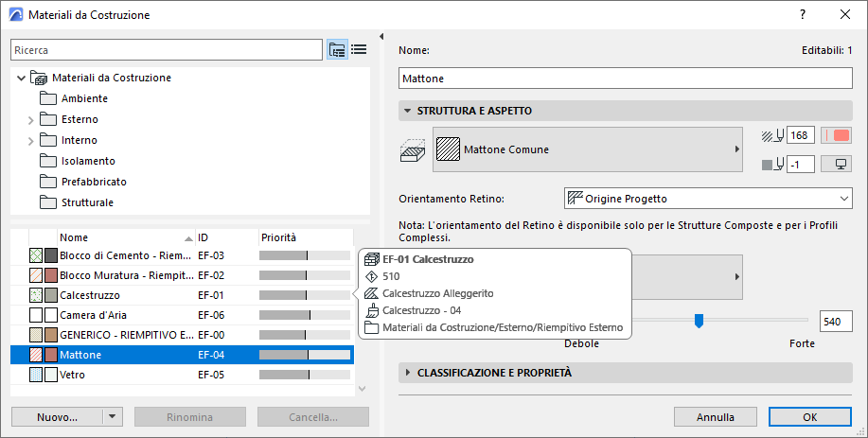
Task: Click the collapse left panel arrow
Action: (x=381, y=38)
